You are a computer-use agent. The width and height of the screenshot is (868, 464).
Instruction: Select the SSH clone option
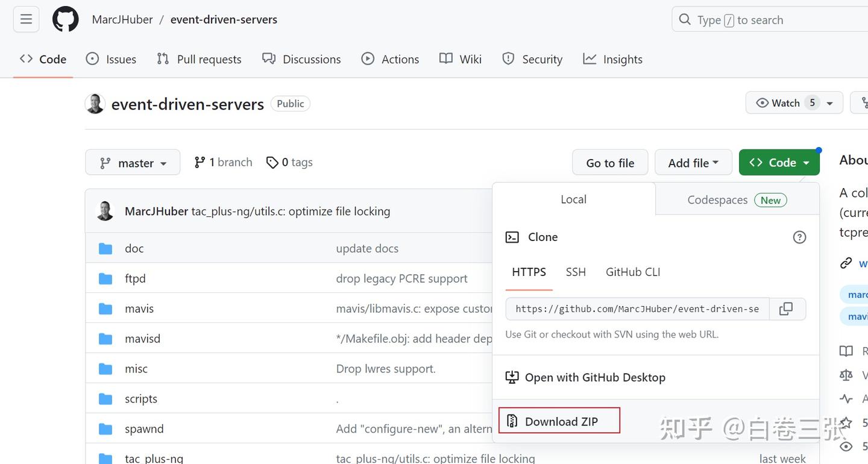[x=576, y=272]
